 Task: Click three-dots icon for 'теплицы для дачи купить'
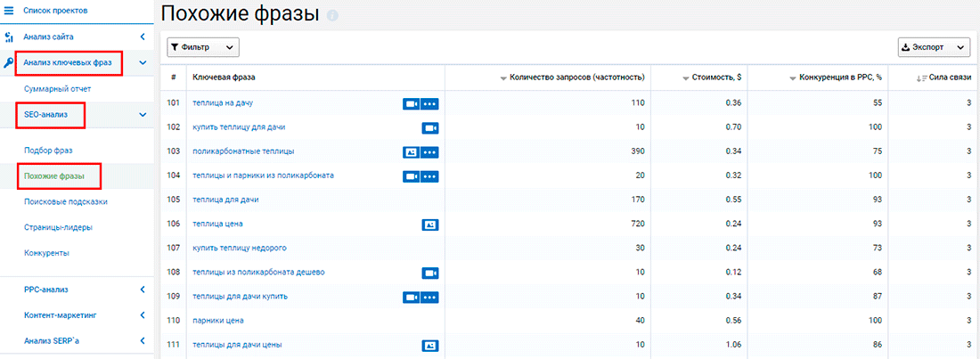(430, 297)
